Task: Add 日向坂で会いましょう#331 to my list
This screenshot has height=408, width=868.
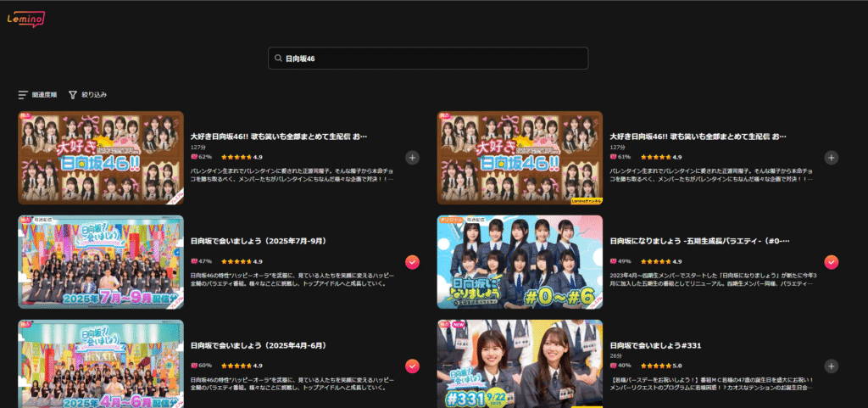Action: (x=831, y=366)
